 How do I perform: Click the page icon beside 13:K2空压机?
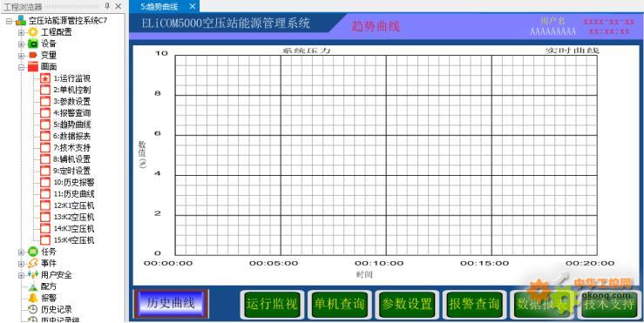click(x=45, y=217)
